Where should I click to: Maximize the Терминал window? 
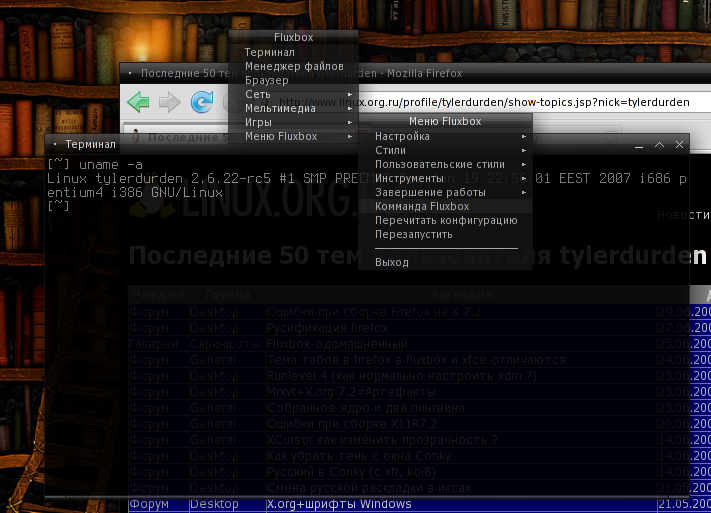point(659,145)
